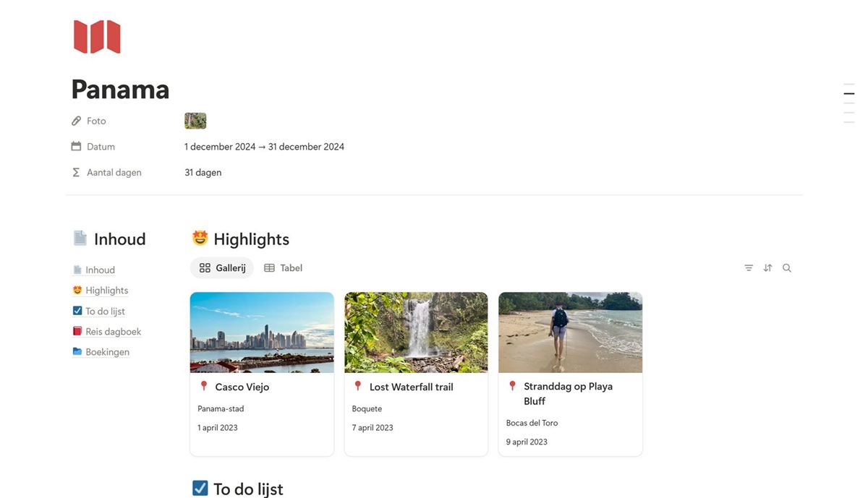Click the star-eyes emoji beside Highlights heading
Image resolution: width=868 pixels, height=498 pixels.
pyautogui.click(x=200, y=238)
